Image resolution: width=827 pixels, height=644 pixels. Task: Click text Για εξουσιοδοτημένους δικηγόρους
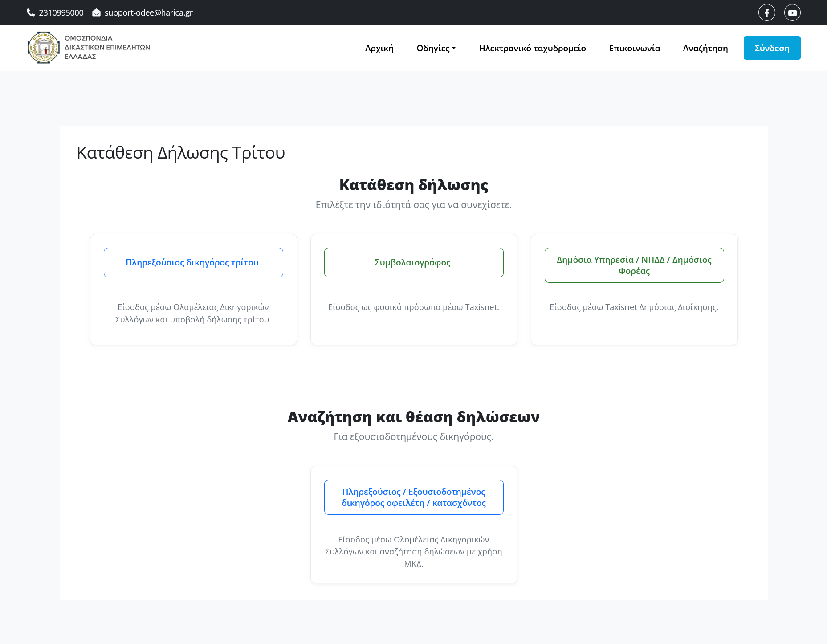(x=414, y=436)
